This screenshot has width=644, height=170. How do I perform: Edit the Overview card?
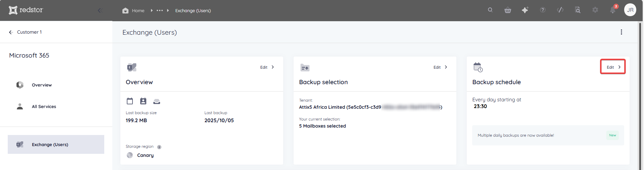coord(264,67)
